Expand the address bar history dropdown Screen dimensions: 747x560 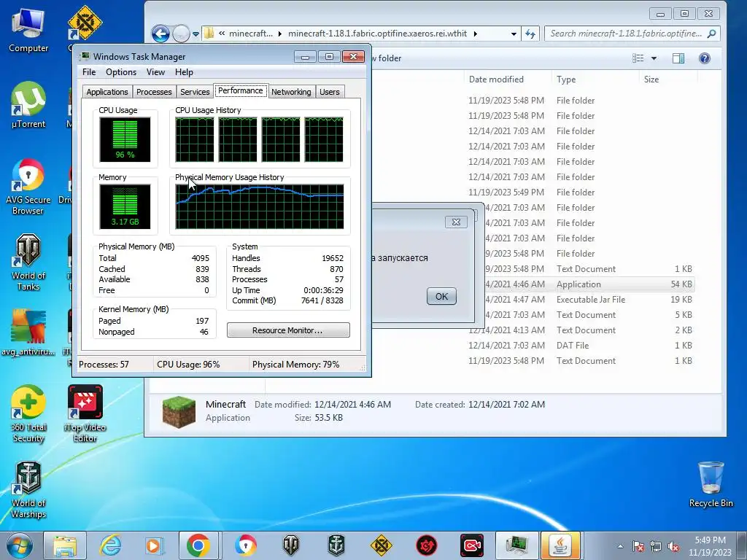514,34
